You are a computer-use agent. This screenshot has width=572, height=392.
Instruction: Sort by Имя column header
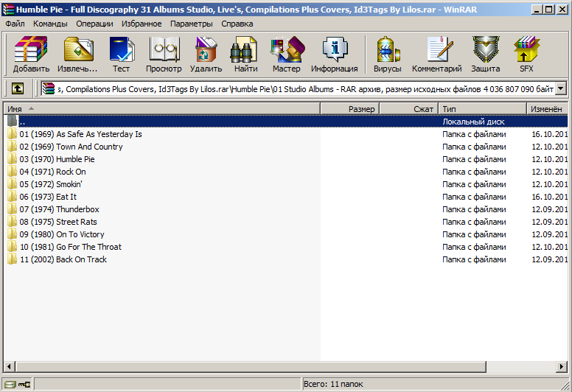[x=162, y=108]
